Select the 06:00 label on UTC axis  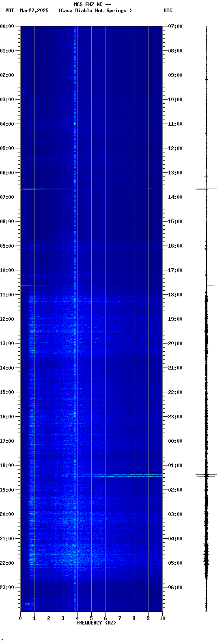click(x=175, y=587)
